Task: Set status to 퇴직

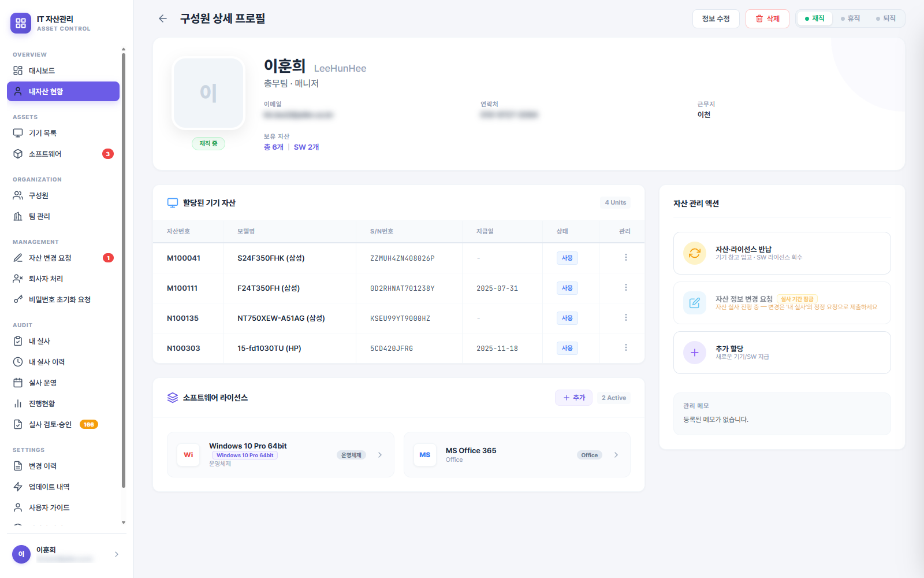Action: pyautogui.click(x=886, y=18)
